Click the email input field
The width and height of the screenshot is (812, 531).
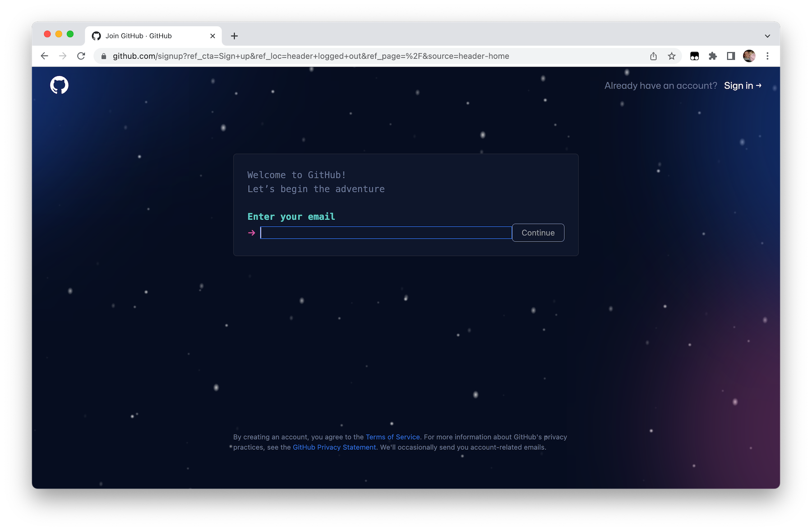pyautogui.click(x=386, y=233)
